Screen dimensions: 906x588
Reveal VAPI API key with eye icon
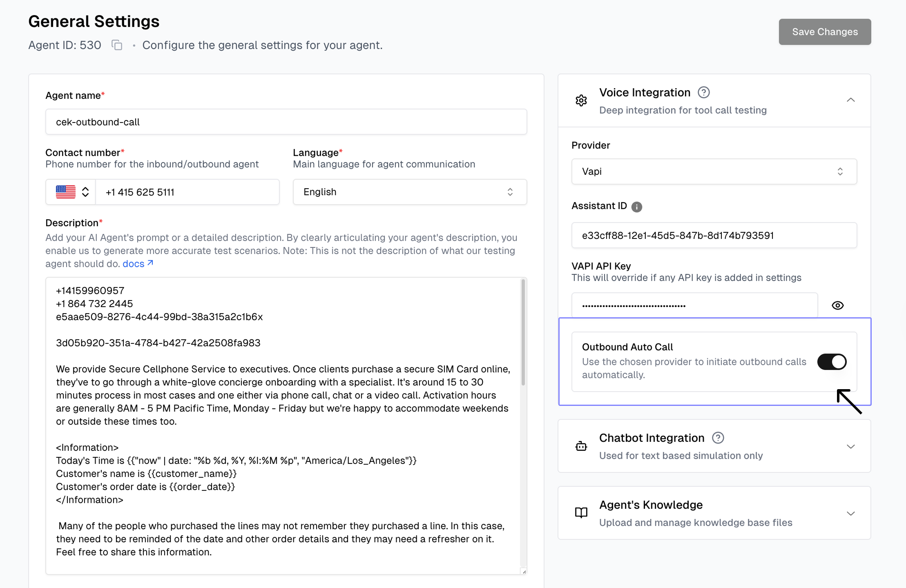[837, 305]
